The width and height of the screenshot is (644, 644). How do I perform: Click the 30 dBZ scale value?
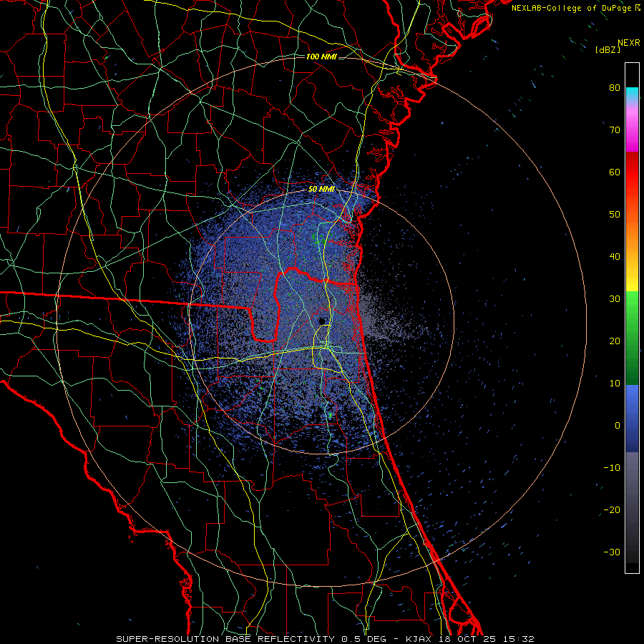coord(615,299)
